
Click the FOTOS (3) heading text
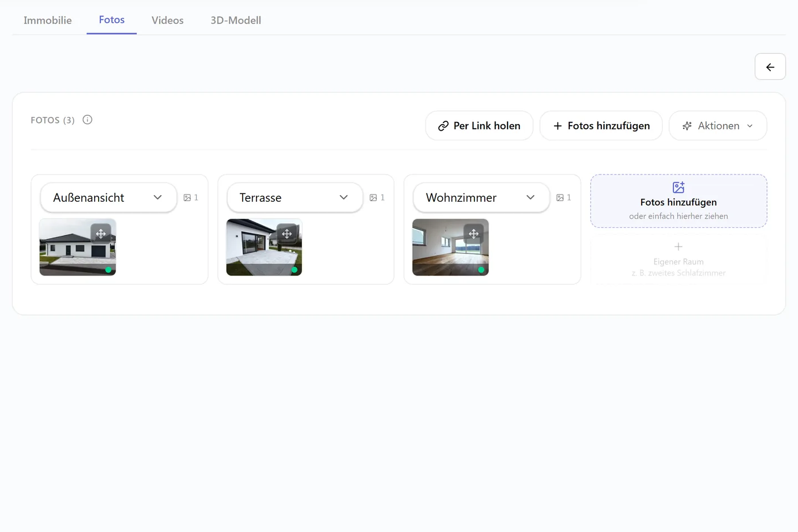pyautogui.click(x=53, y=120)
